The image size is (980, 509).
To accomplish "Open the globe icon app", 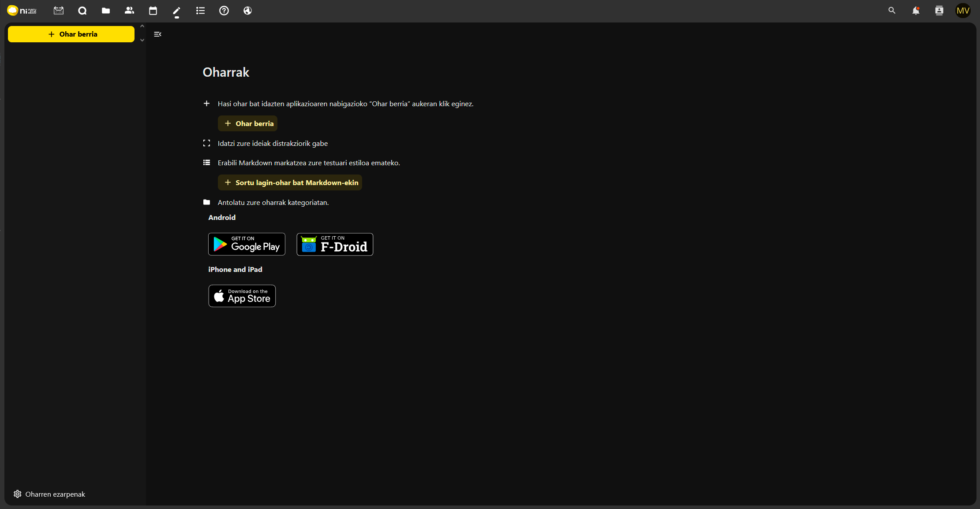I will 247,11.
